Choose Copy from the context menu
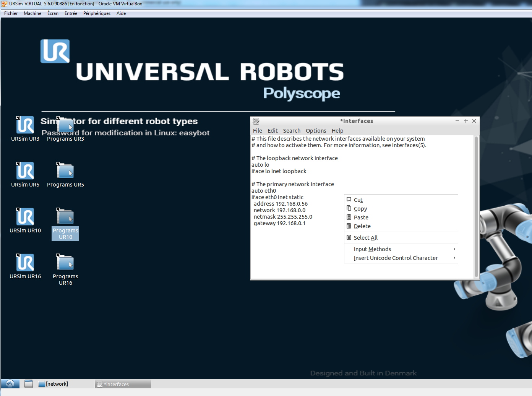This screenshot has width=532, height=396. (x=401, y=209)
